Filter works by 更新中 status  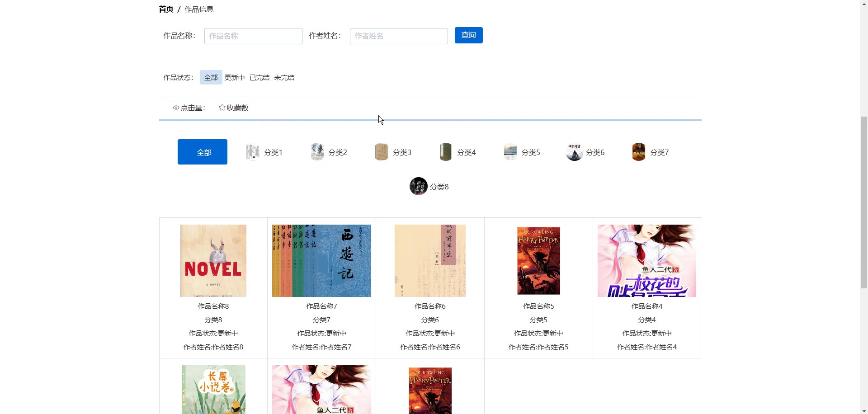(235, 77)
